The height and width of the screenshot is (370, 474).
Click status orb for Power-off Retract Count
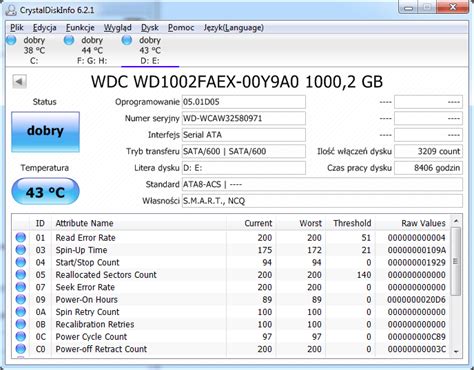[21, 349]
